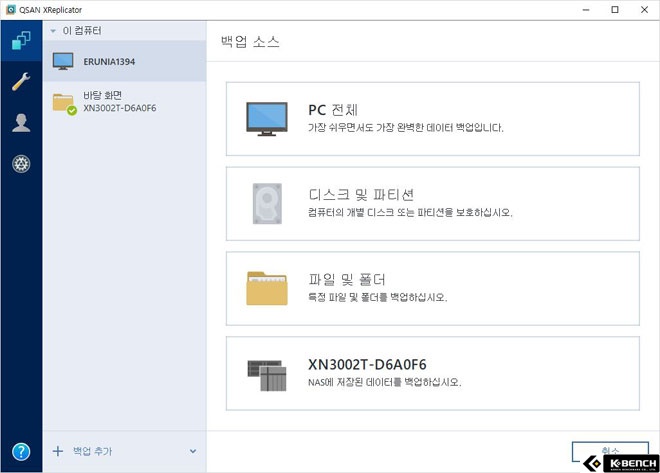Screen dimensions: 660x473
Task: Choose PC 전체 as backup source
Action: point(433,119)
